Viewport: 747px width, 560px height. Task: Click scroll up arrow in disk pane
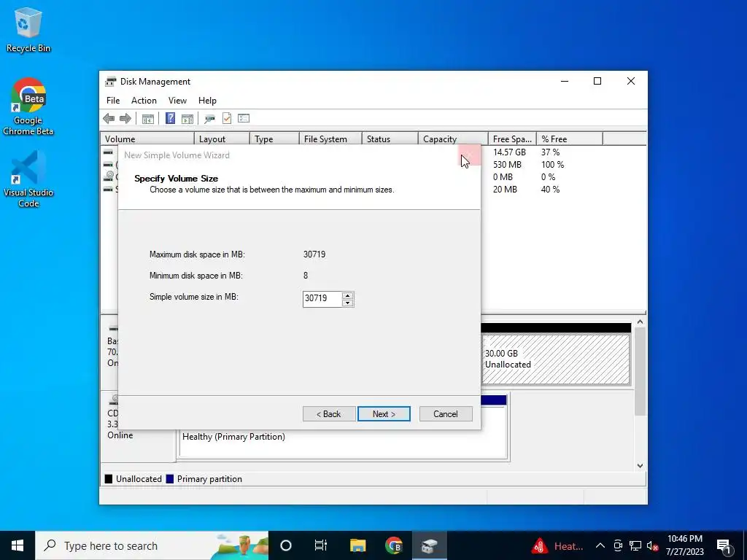pyautogui.click(x=640, y=322)
